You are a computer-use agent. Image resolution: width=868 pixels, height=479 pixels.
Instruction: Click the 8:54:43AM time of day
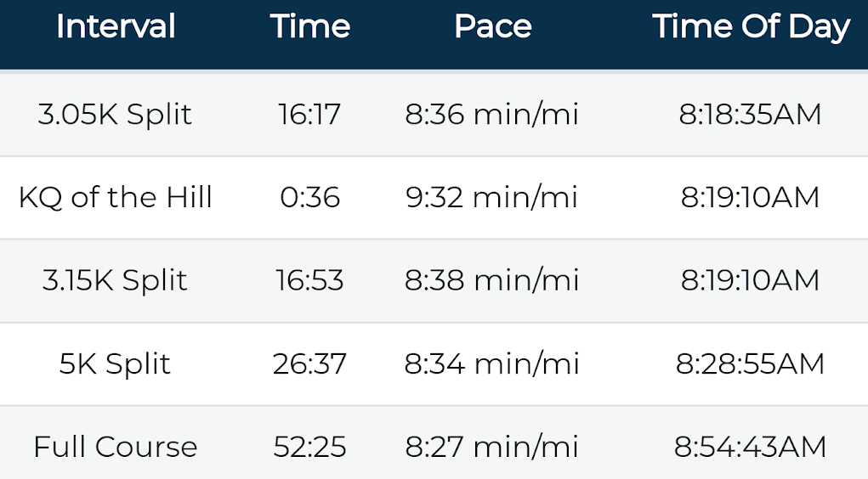click(750, 447)
